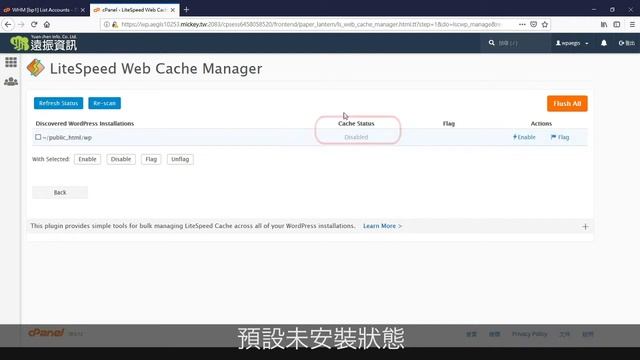Click Enable button beside With Selected

click(x=87, y=159)
